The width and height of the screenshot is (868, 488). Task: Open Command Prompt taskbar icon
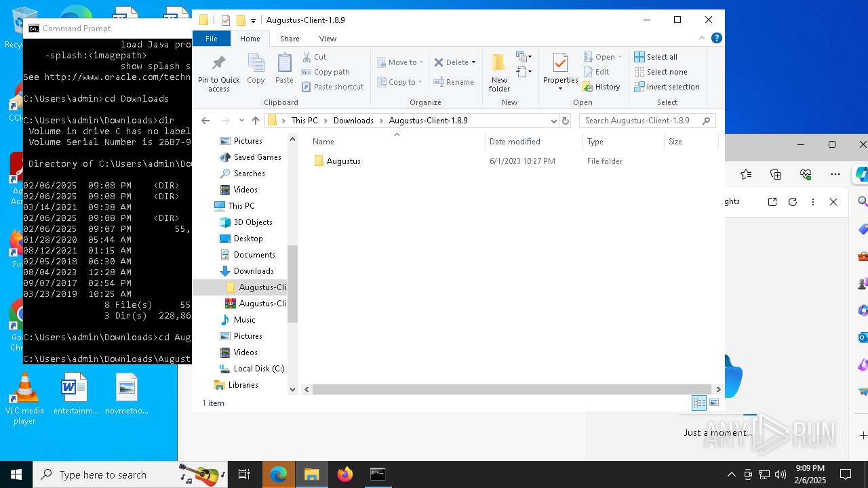[x=378, y=474]
